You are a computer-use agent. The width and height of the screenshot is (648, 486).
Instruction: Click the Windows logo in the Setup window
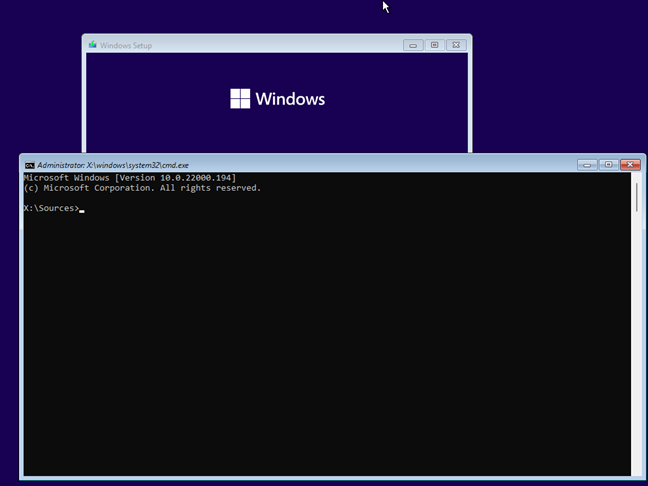(240, 99)
